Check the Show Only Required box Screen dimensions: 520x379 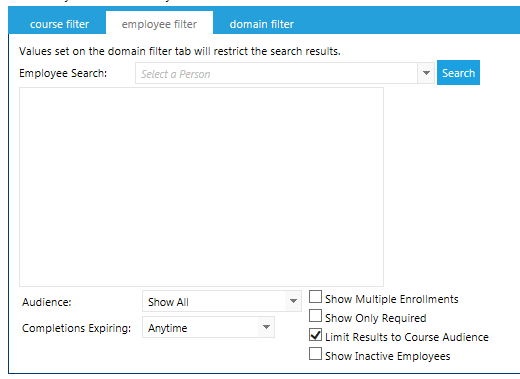pos(315,316)
